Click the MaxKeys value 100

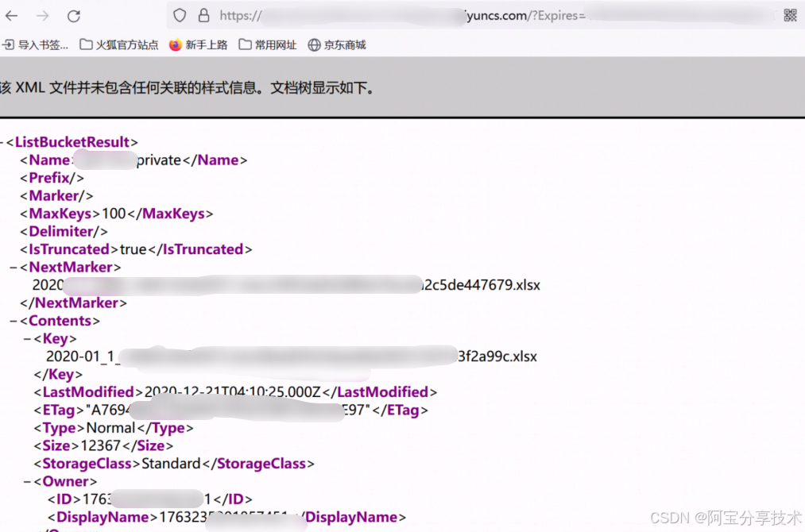(114, 214)
